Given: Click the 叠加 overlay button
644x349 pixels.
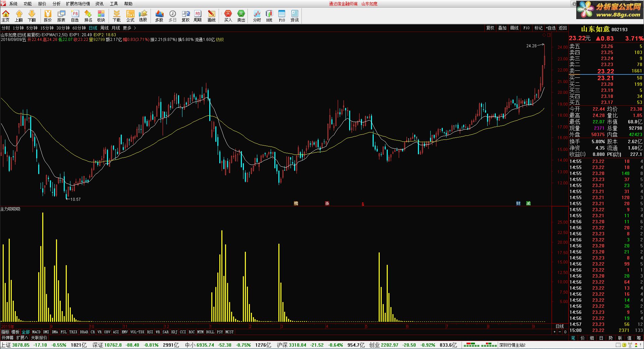Looking at the screenshot, I should point(502,28).
